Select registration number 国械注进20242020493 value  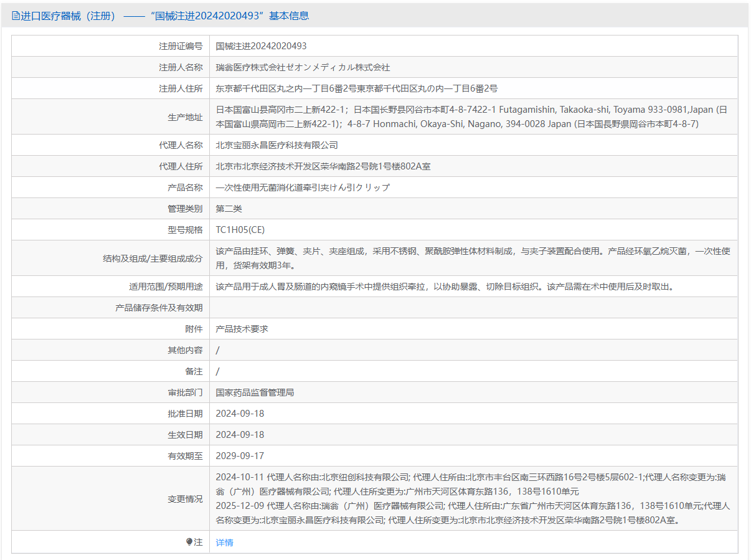(x=261, y=46)
